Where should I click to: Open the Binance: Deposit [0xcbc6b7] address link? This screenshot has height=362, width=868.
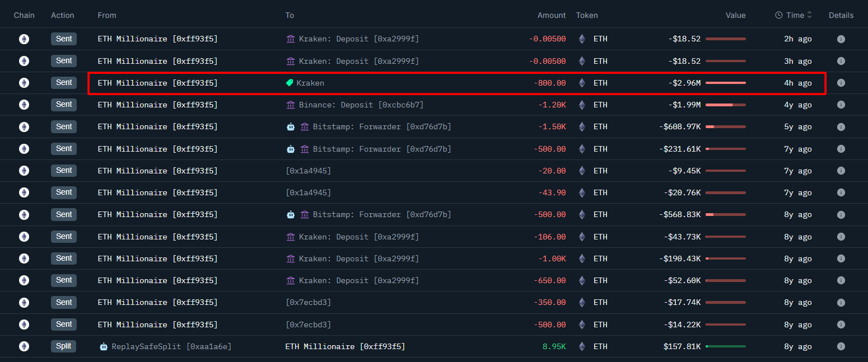[x=361, y=105]
